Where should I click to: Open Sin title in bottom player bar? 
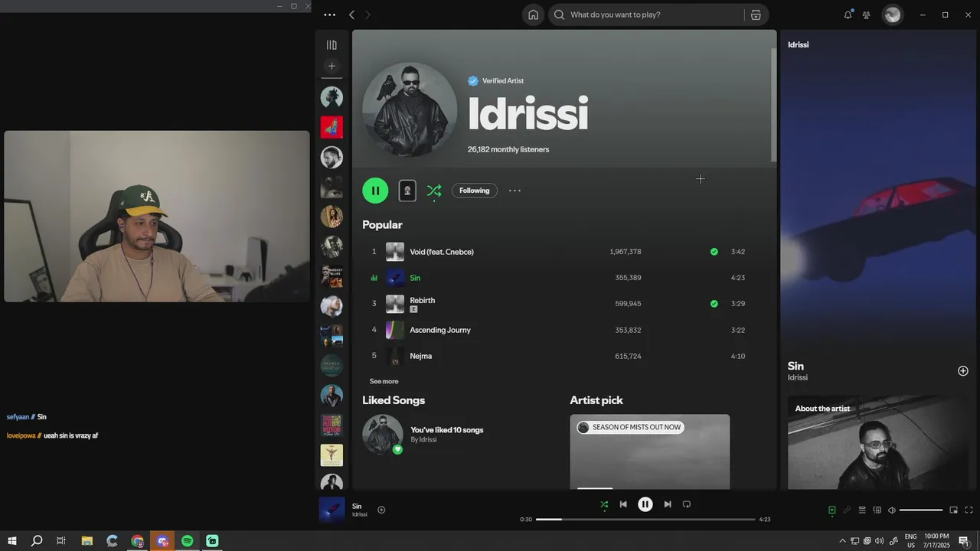(x=357, y=506)
